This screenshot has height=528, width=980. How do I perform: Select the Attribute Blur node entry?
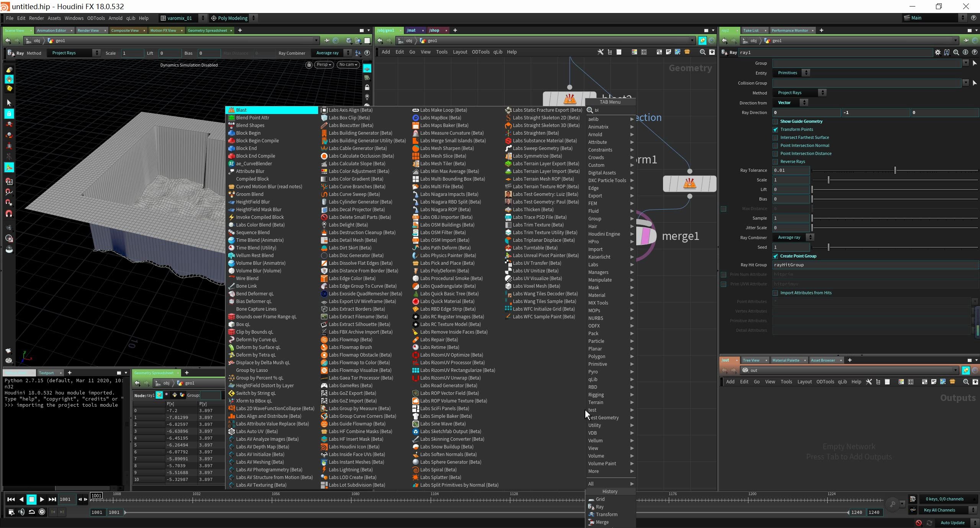click(x=250, y=171)
